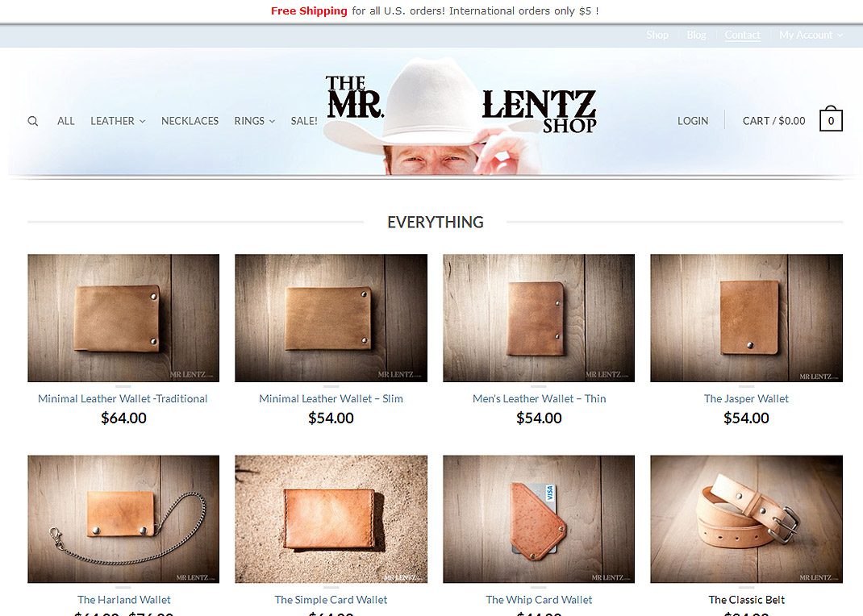View The Jasper Wallet product image
Viewport: 863px width, 616px height.
click(x=746, y=318)
